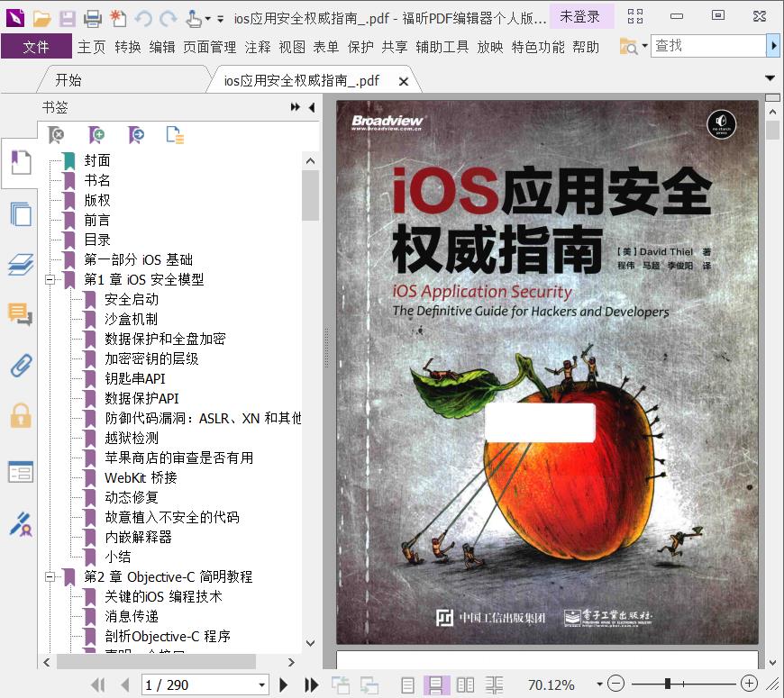Close the ios应用安全权威指南_.pdf tab
Image resolution: width=784 pixels, height=698 pixels.
404,81
